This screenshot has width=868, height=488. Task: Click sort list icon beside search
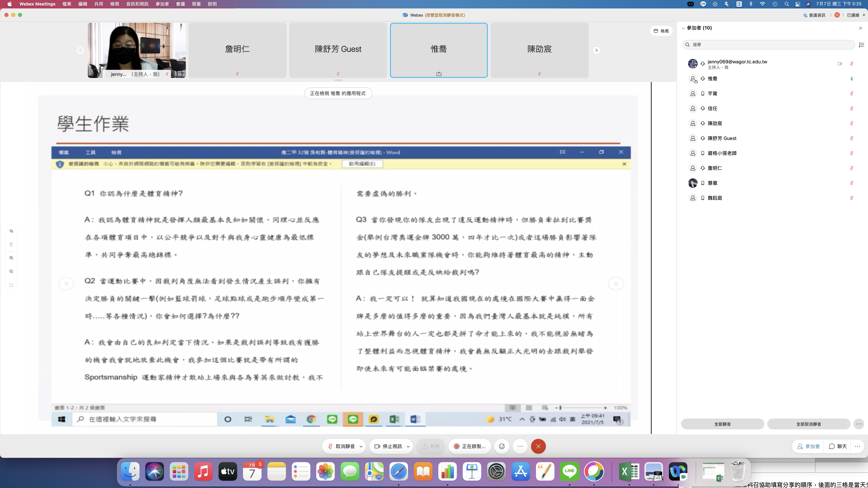pyautogui.click(x=861, y=45)
